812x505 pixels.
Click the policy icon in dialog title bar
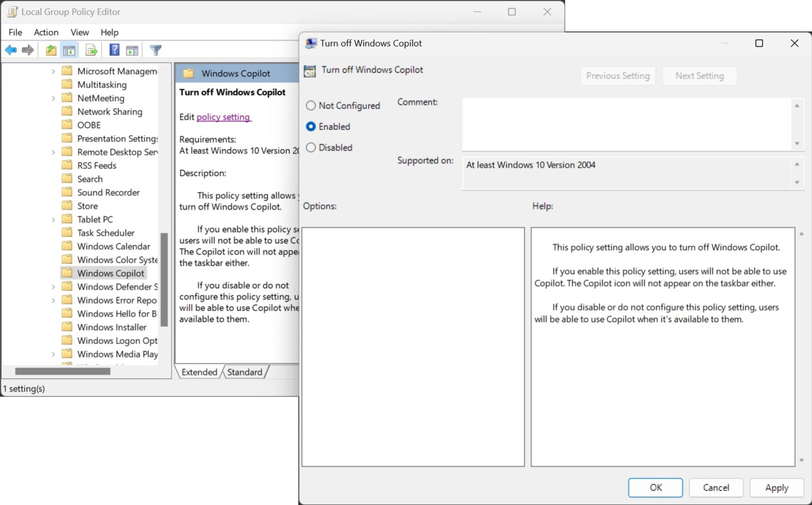click(x=311, y=43)
